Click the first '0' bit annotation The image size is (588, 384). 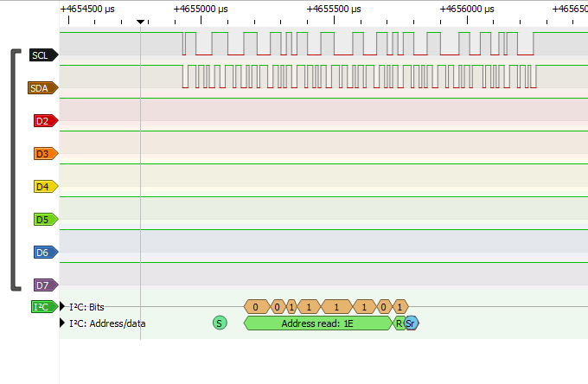tap(255, 307)
